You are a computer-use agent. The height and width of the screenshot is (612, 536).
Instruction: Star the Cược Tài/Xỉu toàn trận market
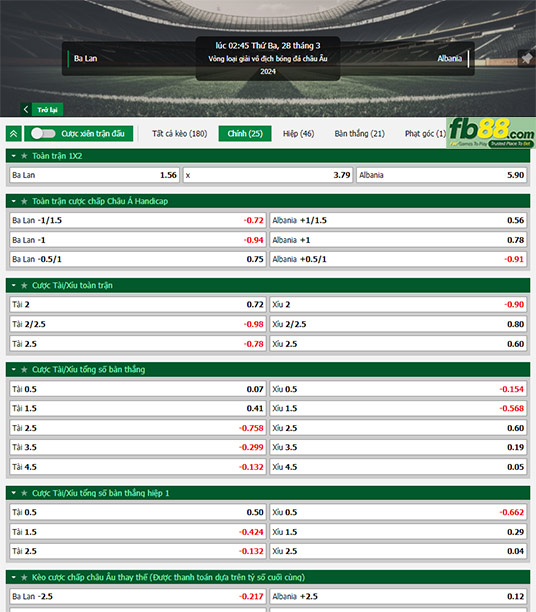[x=24, y=286]
